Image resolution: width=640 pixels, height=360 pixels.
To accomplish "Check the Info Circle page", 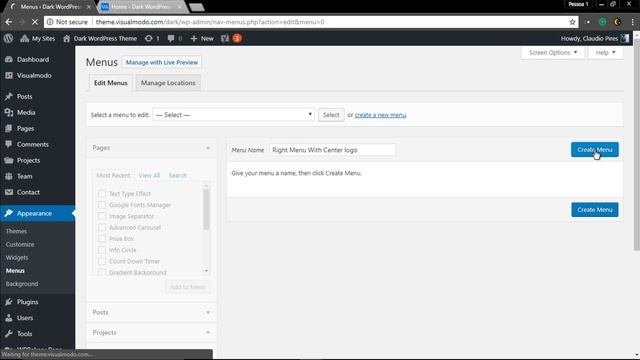I will click(102, 250).
